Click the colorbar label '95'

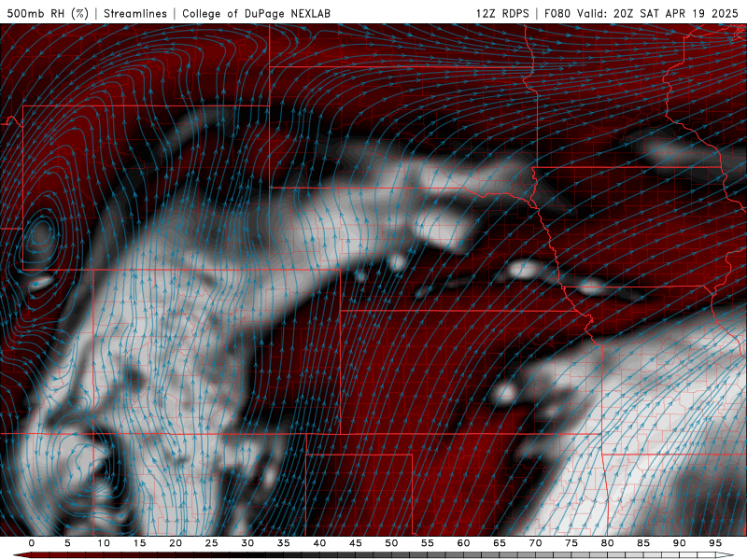(715, 543)
